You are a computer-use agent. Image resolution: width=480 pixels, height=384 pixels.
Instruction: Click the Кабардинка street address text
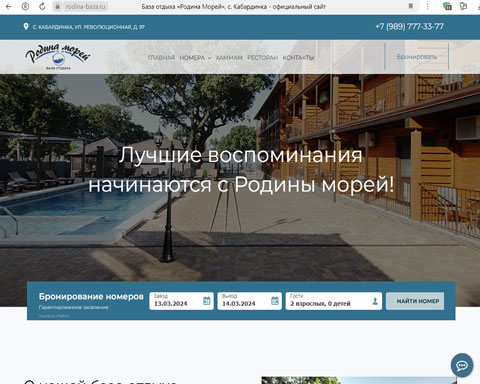pos(89,27)
